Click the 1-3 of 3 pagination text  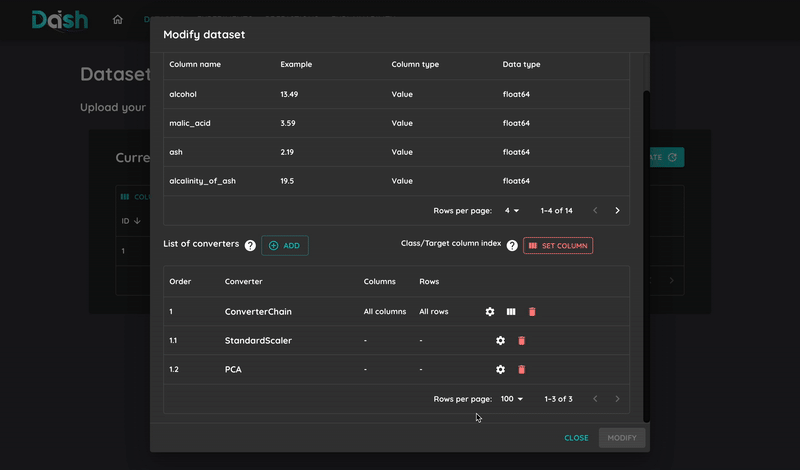click(x=558, y=399)
